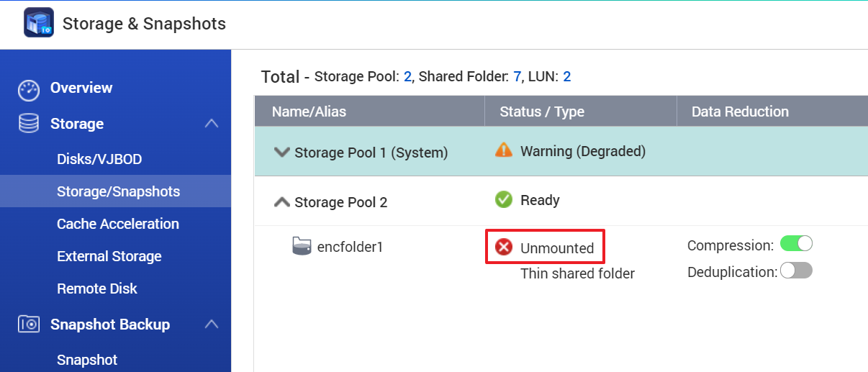The width and height of the screenshot is (868, 372).
Task: Collapse the Storage sidebar section
Action: [212, 124]
